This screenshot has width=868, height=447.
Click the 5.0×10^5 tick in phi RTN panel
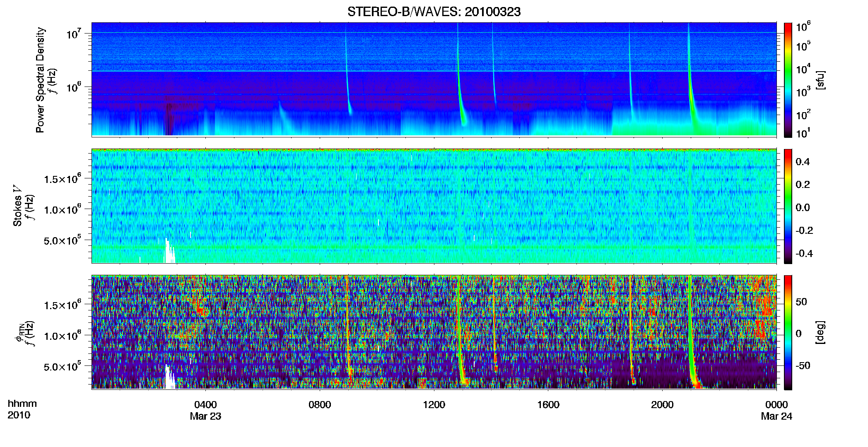(x=63, y=367)
